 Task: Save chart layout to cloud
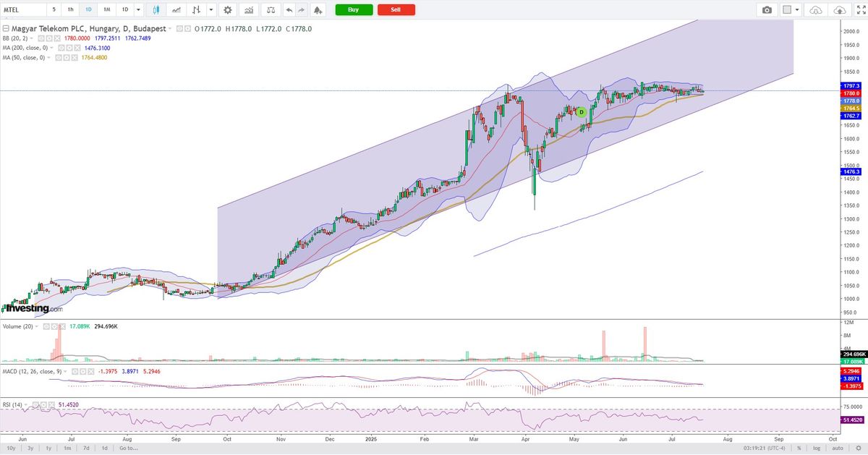[x=839, y=10]
